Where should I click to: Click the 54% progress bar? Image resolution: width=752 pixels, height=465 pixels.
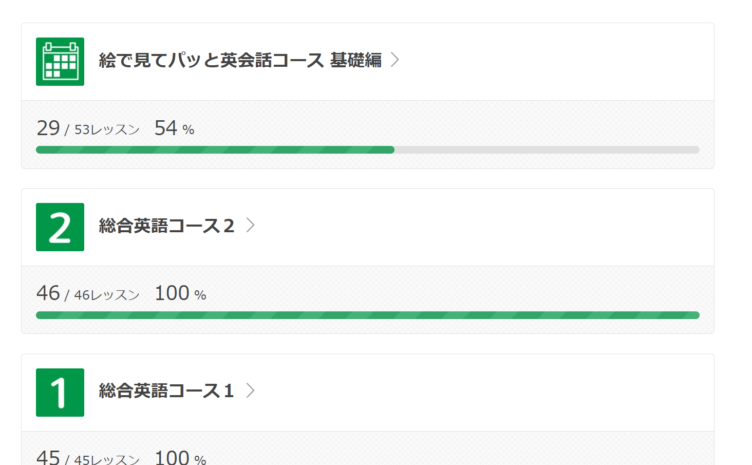[367, 150]
